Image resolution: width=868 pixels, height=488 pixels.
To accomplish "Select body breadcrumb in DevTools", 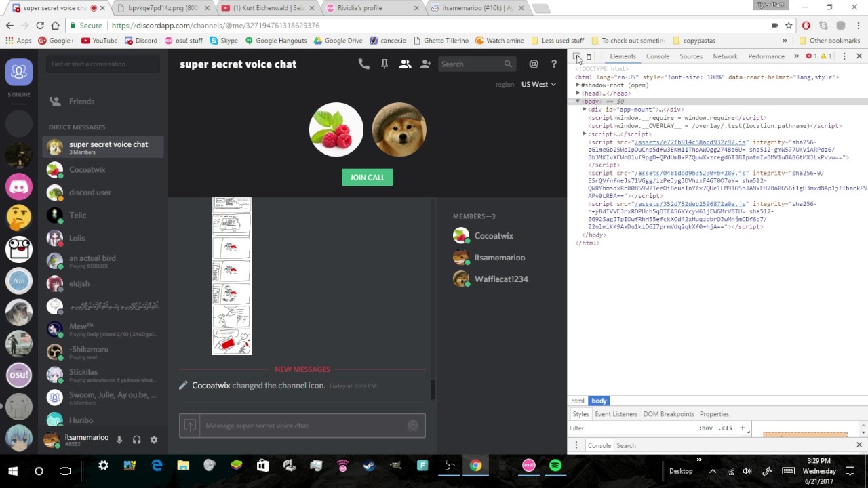I will click(599, 401).
